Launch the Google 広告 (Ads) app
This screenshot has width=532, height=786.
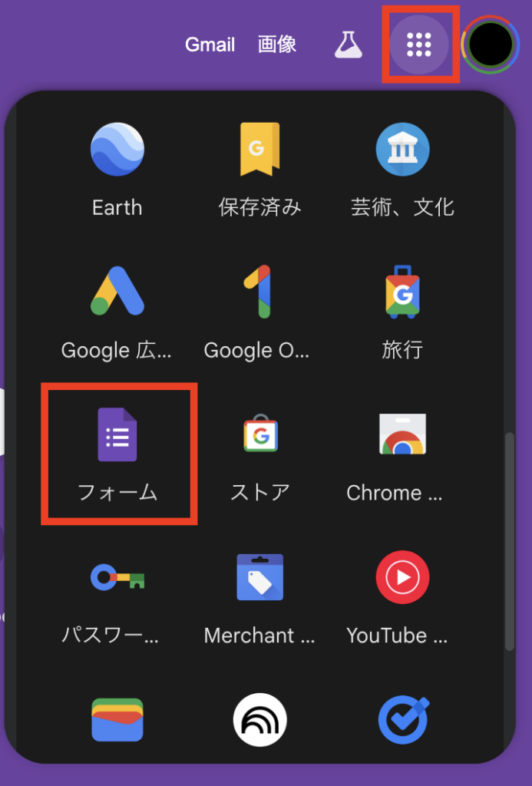pyautogui.click(x=117, y=312)
